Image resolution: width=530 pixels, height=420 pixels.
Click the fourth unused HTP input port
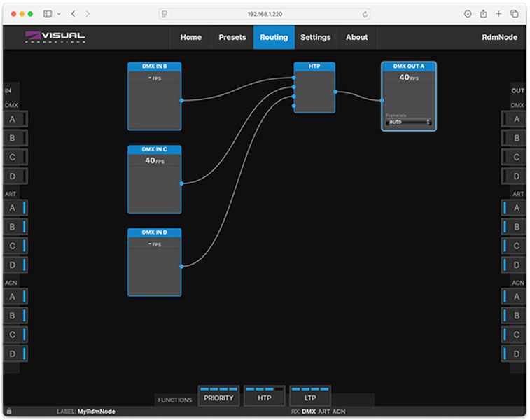tap(294, 106)
